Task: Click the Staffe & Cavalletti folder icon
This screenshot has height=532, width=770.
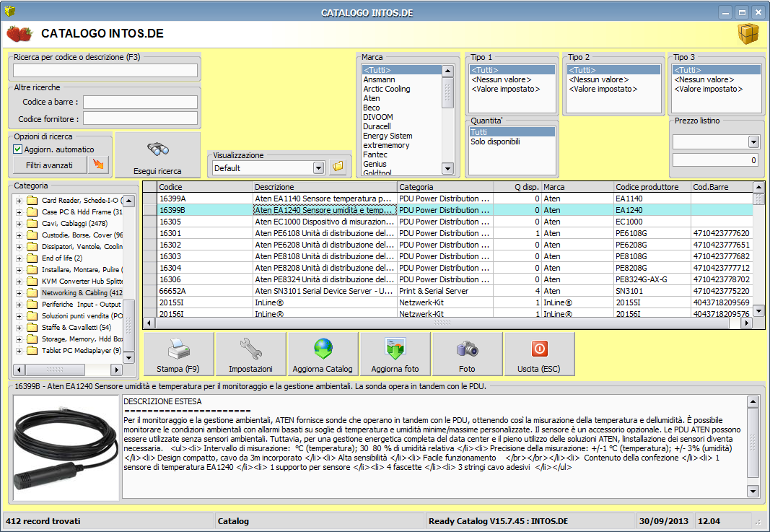Action: [32, 327]
